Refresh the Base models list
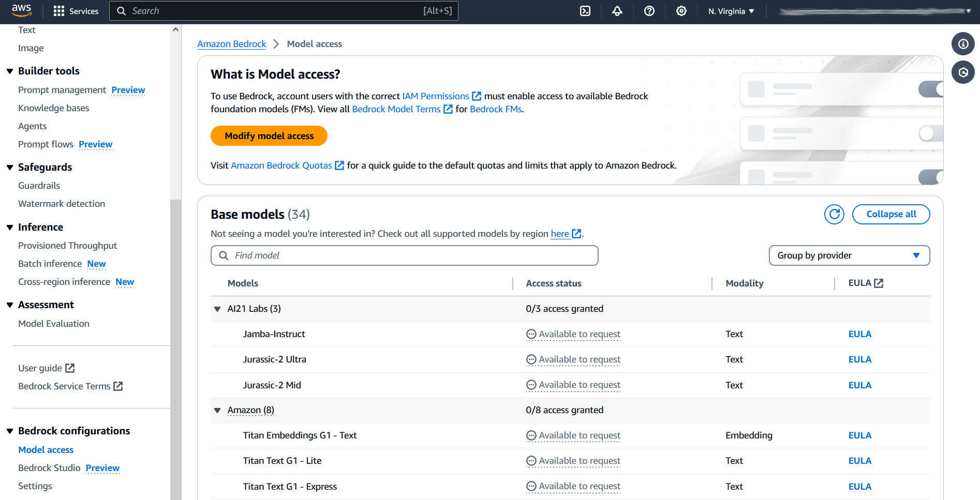 834,214
